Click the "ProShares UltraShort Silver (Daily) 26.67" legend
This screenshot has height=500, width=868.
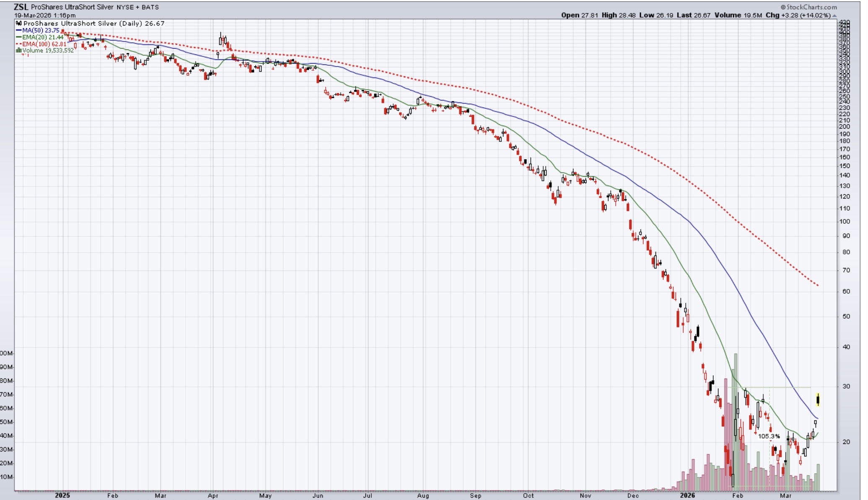[x=94, y=23]
